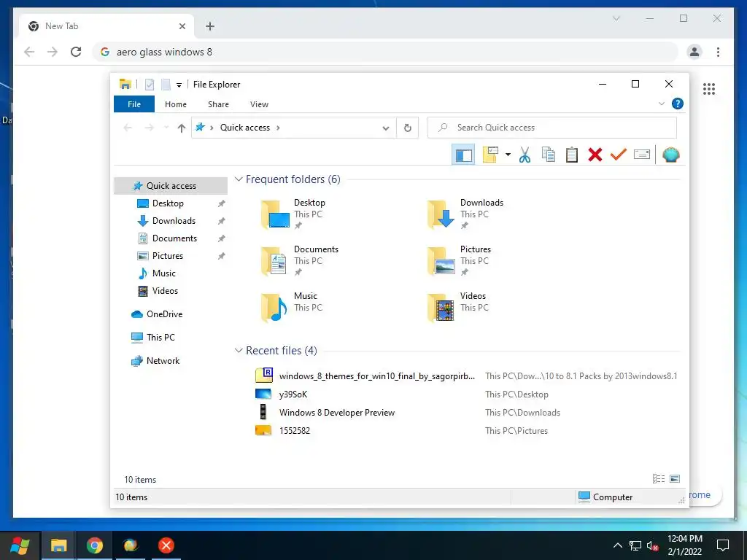Screen dimensions: 747x560
Task: Open the system tray overflow chevron
Action: point(617,545)
